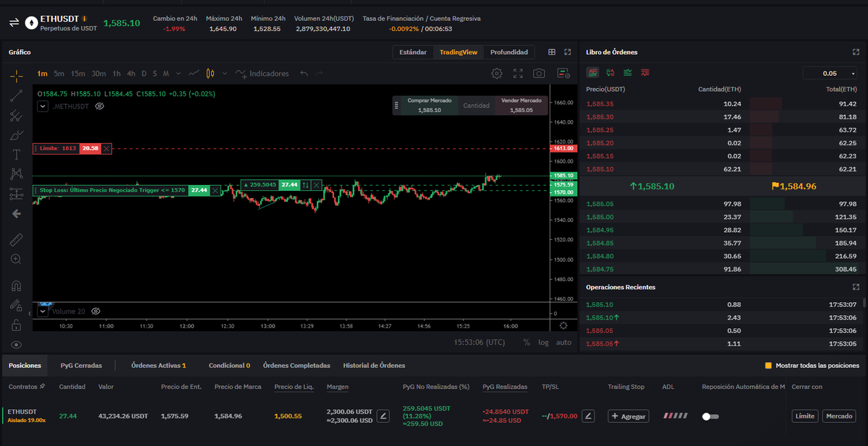Show only buy orders in order book
Screen dimensions: 868x446
[627, 73]
